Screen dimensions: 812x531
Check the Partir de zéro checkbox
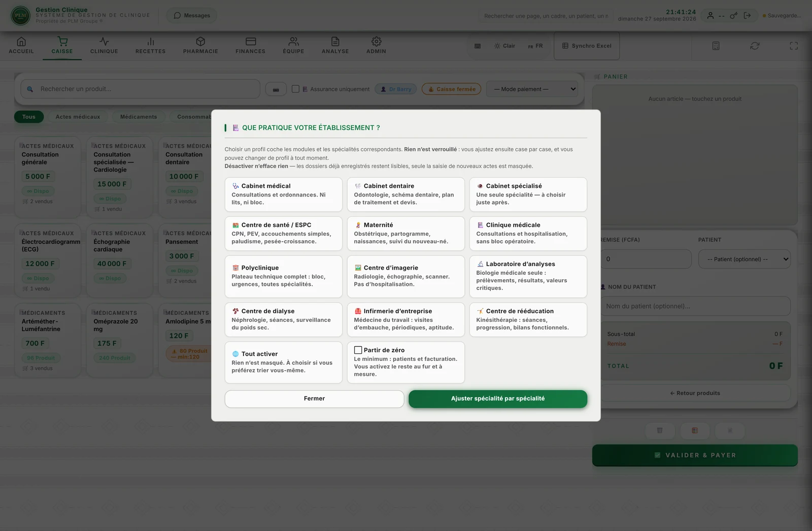(358, 350)
